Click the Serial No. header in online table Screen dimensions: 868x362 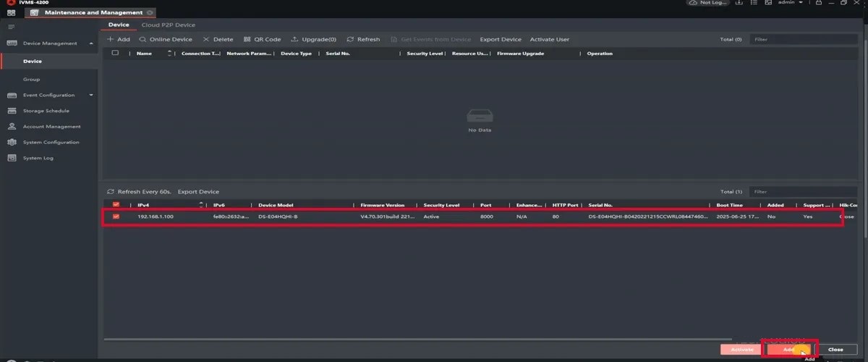600,205
